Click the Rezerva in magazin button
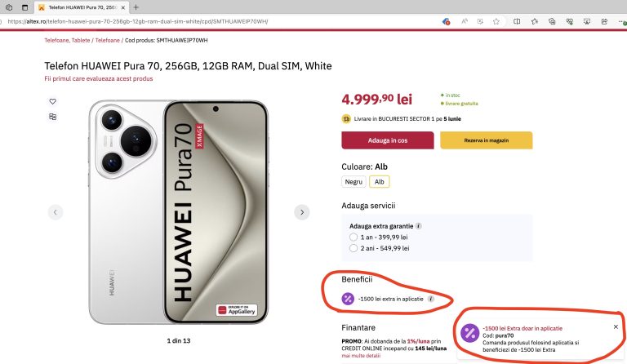 coord(486,140)
